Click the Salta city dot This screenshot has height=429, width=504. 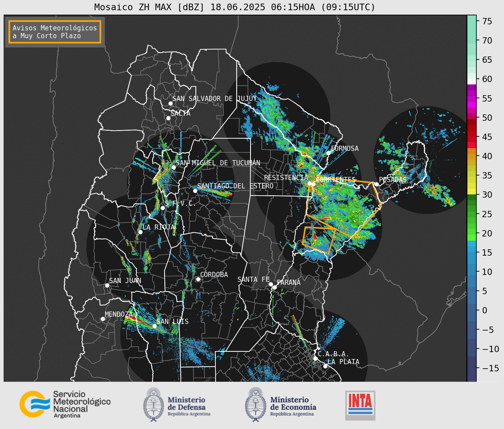(x=168, y=118)
